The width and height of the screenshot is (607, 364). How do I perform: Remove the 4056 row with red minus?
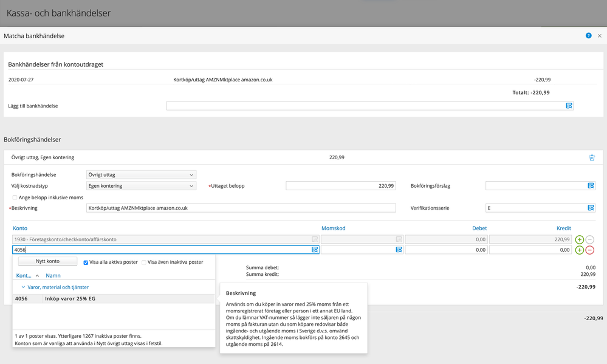tap(590, 250)
